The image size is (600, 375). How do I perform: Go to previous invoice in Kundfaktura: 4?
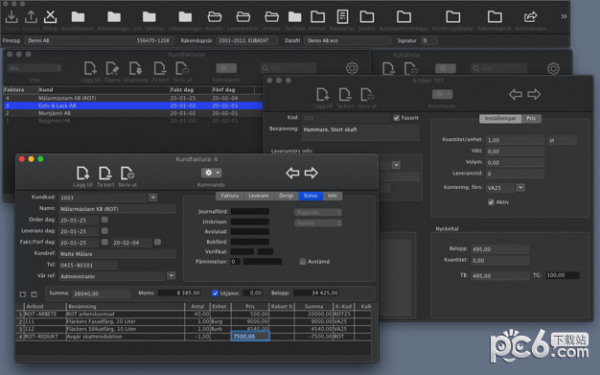pyautogui.click(x=293, y=173)
